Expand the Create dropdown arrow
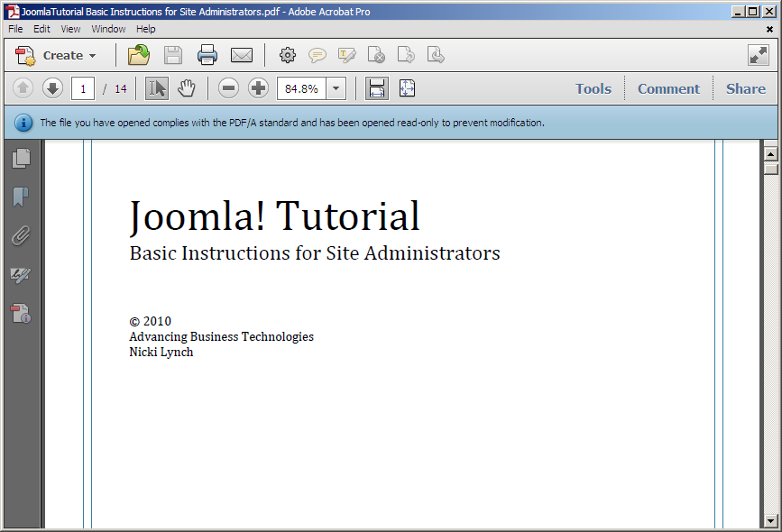 [92, 56]
